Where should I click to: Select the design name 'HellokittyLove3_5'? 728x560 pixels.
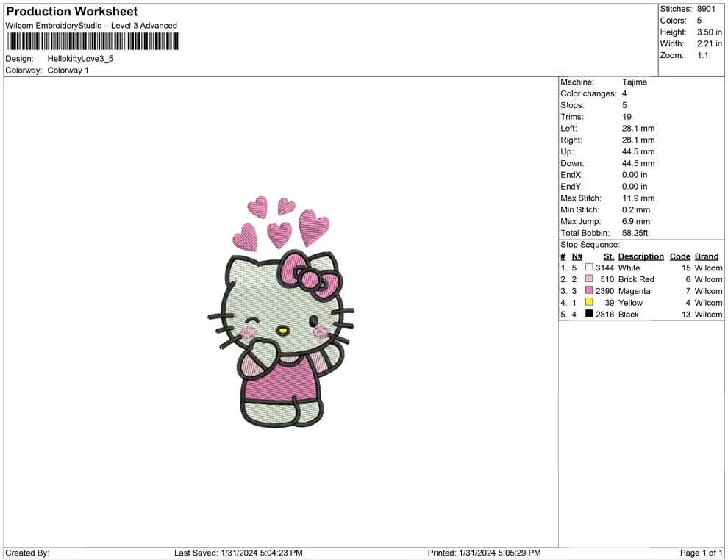80,59
